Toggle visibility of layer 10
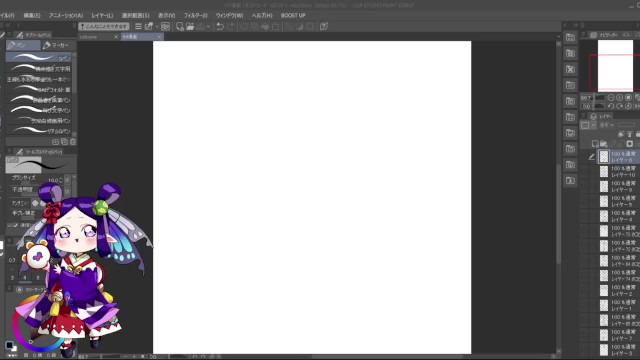The width and height of the screenshot is (640, 360). click(x=584, y=171)
